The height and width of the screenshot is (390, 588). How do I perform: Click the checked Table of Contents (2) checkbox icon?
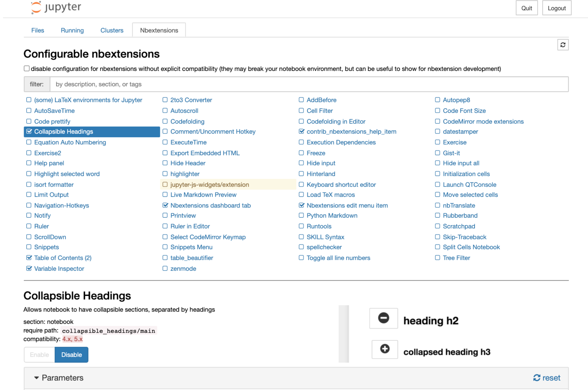pyautogui.click(x=29, y=258)
